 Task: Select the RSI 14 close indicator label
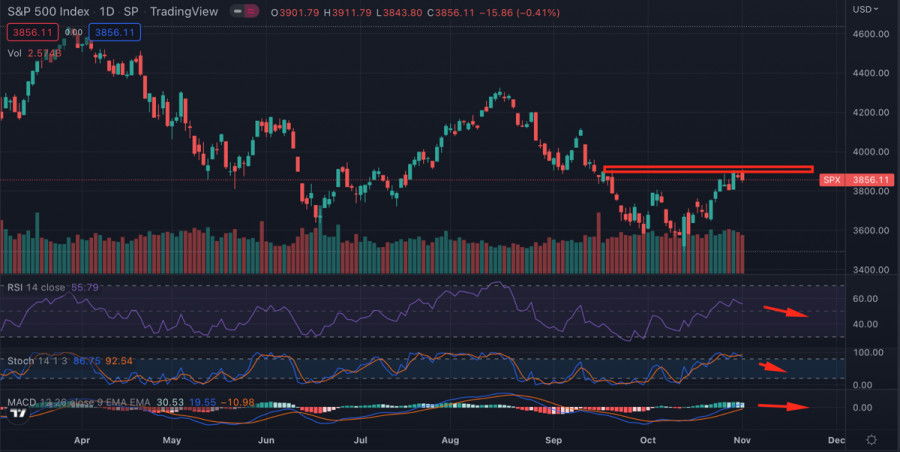pos(33,288)
